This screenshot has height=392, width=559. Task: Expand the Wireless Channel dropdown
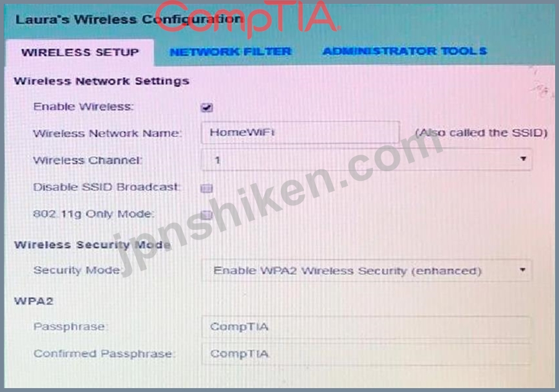(x=367, y=160)
